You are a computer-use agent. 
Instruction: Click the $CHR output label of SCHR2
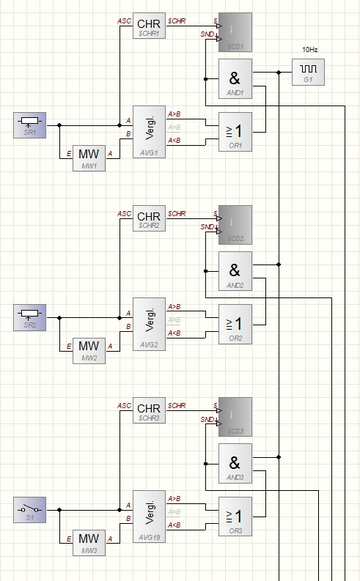click(177, 214)
